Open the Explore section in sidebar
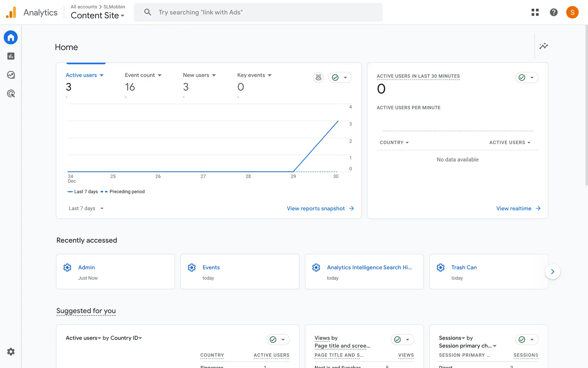Viewport: 588px width, 368px height. (x=11, y=75)
